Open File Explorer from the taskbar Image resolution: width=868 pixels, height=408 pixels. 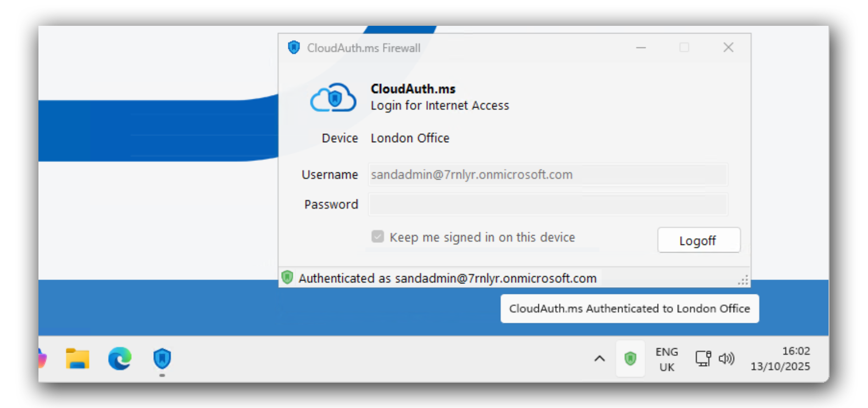(x=77, y=358)
